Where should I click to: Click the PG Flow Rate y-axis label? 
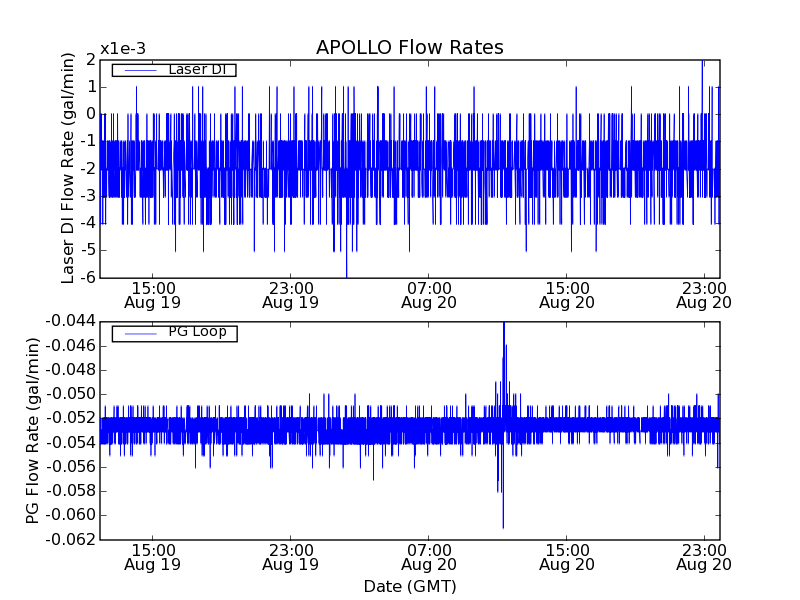pyautogui.click(x=33, y=430)
